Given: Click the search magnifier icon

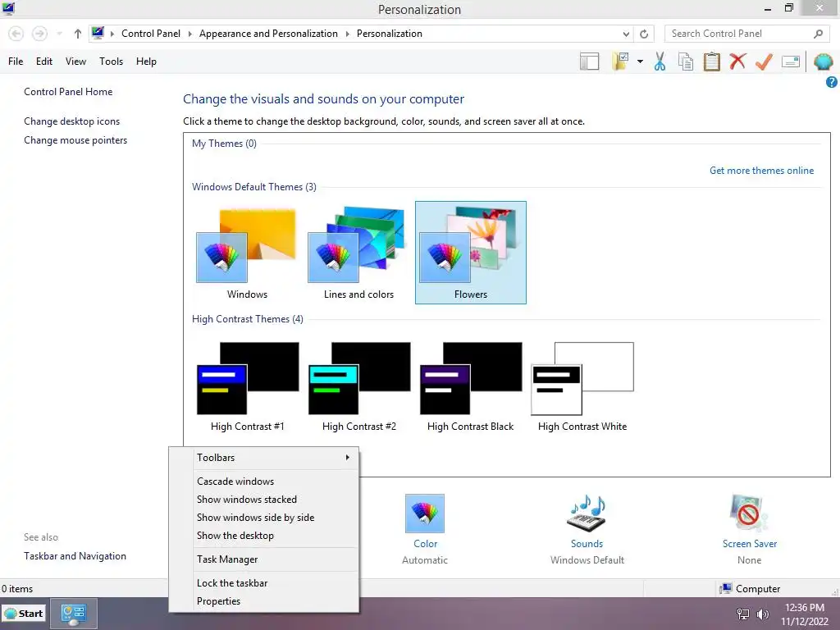Looking at the screenshot, I should (x=818, y=34).
